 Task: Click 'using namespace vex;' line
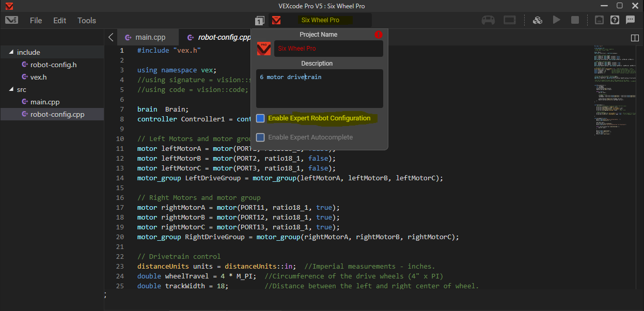click(177, 70)
